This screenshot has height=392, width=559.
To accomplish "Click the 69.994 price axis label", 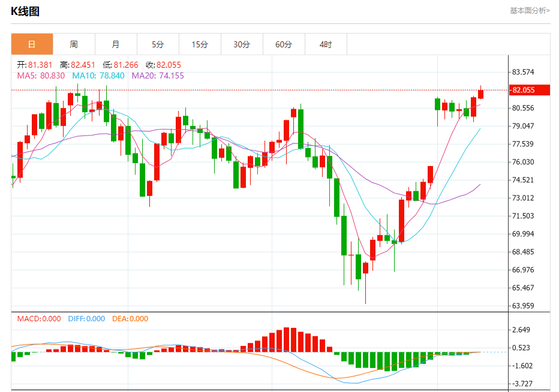I will [x=523, y=234].
